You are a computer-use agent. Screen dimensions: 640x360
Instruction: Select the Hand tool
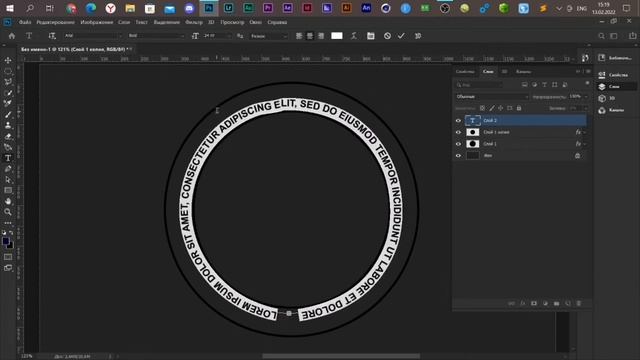8,201
